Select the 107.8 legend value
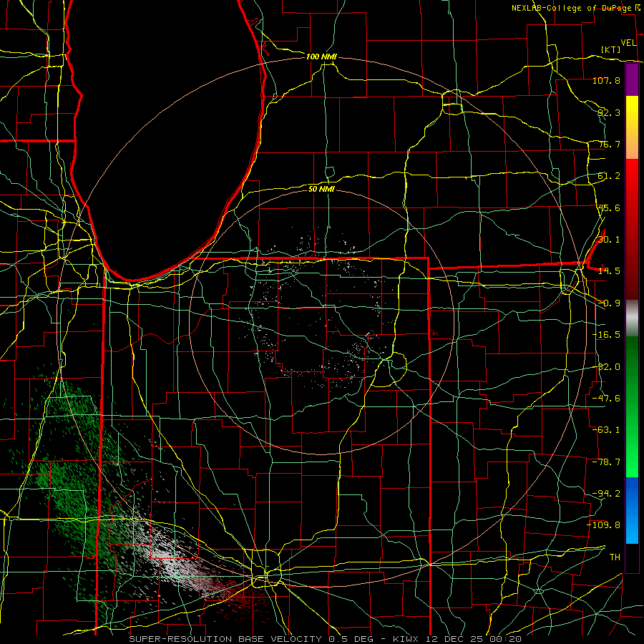644x644 pixels. pyautogui.click(x=606, y=80)
